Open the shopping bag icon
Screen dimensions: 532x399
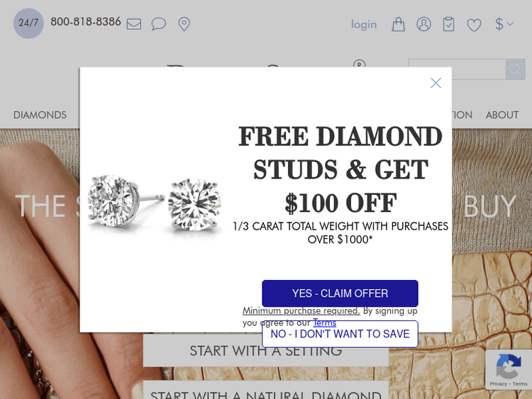click(399, 24)
